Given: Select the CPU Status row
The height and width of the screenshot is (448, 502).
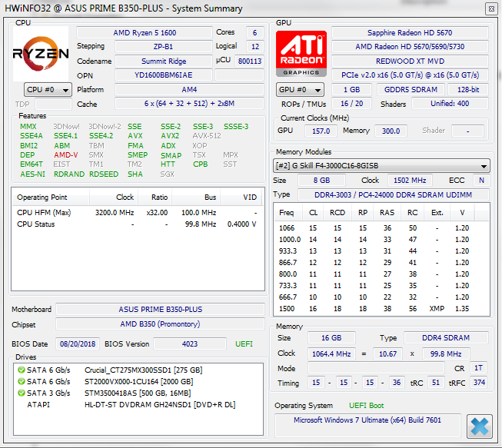Looking at the screenshot, I should pos(138,224).
